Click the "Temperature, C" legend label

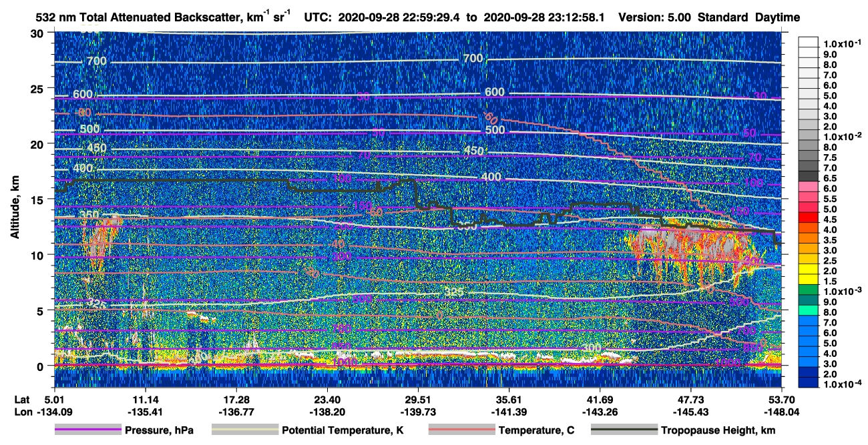536,430
